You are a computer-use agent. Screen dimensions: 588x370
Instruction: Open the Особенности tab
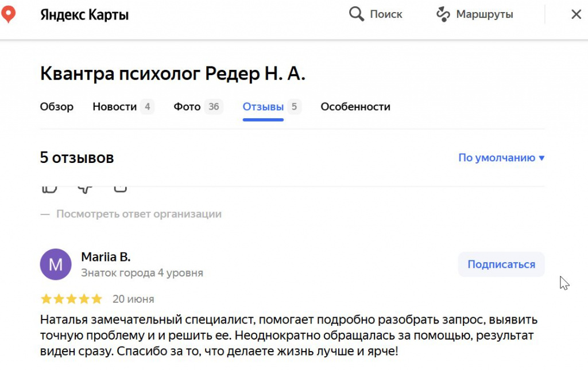(x=355, y=107)
